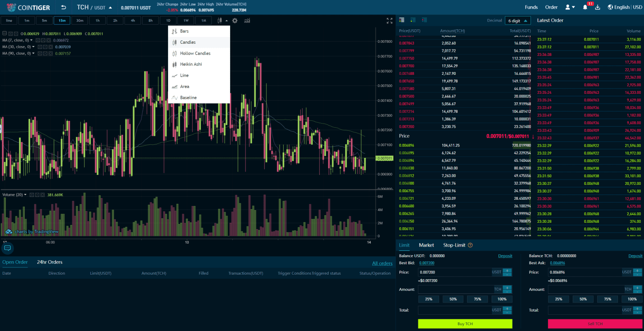
Task: Click the globe language icon
Action: 610,7
